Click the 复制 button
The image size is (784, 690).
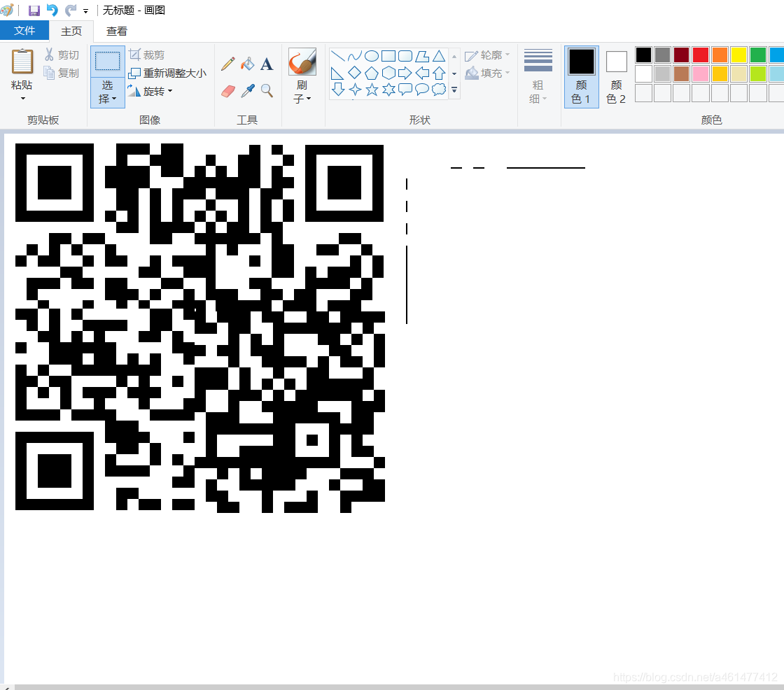pyautogui.click(x=62, y=73)
